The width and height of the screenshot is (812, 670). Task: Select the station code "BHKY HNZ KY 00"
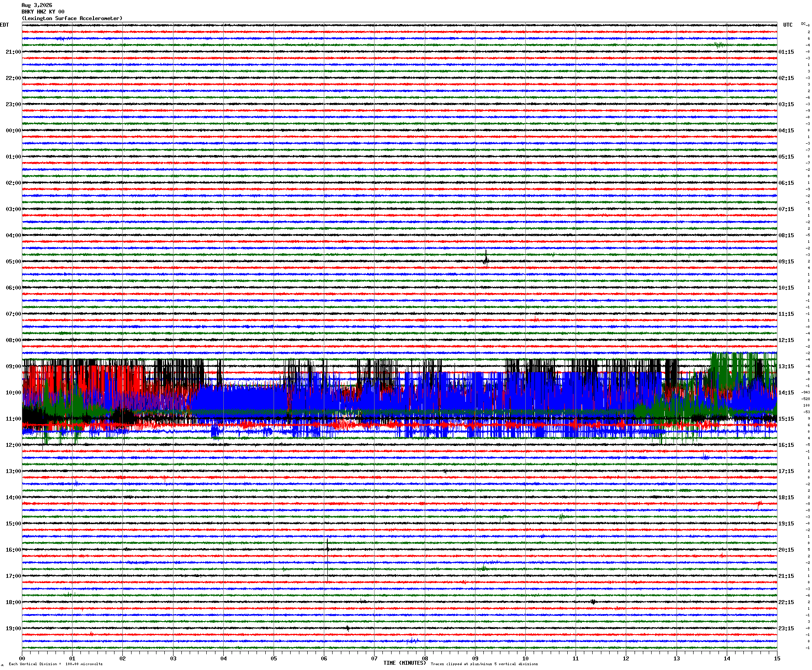pyautogui.click(x=43, y=12)
